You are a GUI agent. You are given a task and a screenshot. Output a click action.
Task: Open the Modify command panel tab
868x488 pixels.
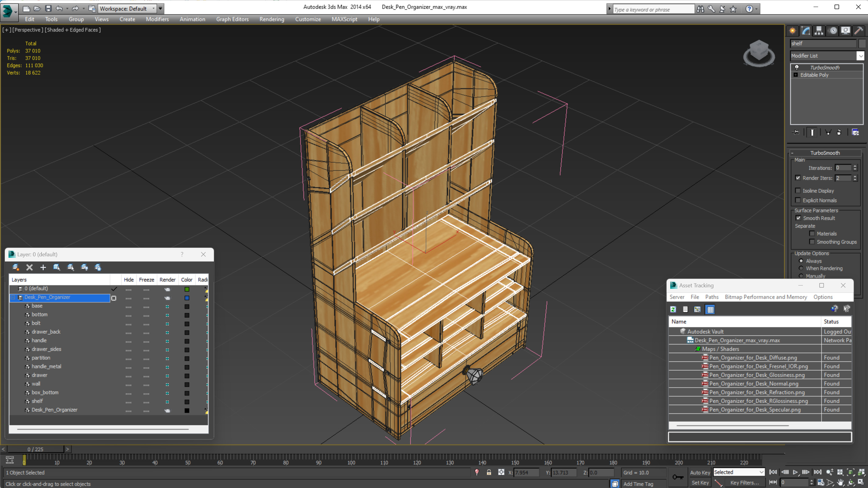click(x=806, y=31)
